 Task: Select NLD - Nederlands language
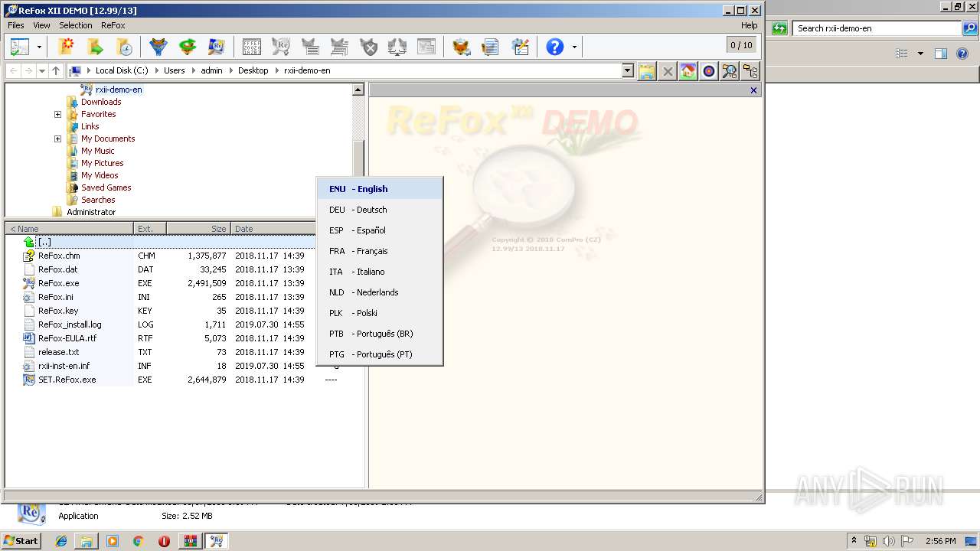pyautogui.click(x=380, y=292)
